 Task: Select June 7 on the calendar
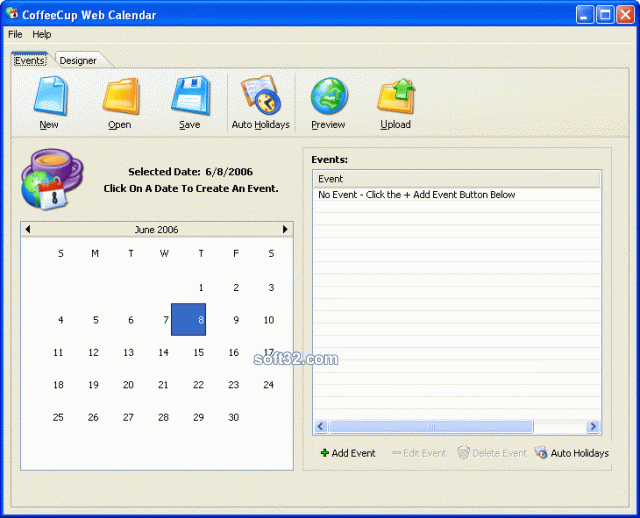pos(166,320)
